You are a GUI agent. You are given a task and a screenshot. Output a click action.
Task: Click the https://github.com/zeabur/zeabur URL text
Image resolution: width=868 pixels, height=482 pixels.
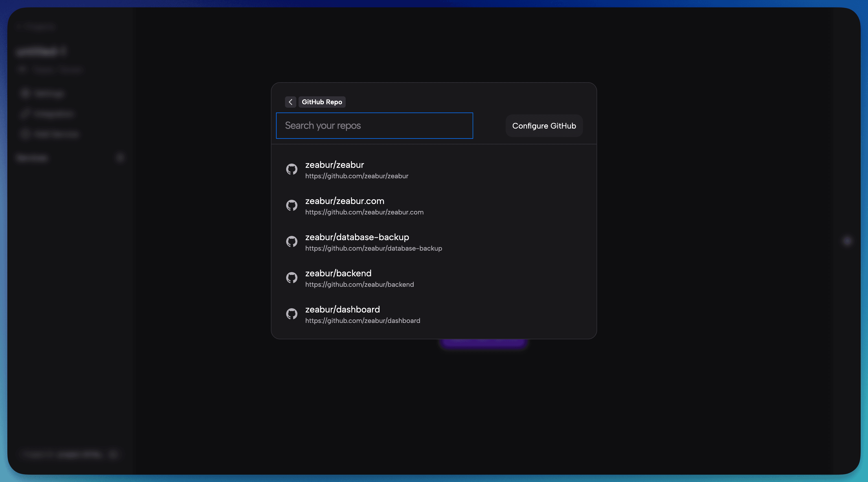[x=356, y=176]
